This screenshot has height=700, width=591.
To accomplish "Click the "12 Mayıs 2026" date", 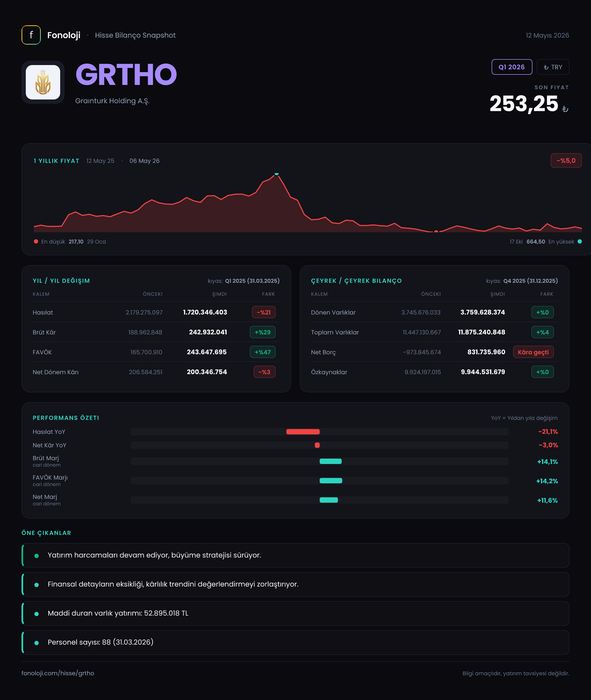I will click(547, 35).
